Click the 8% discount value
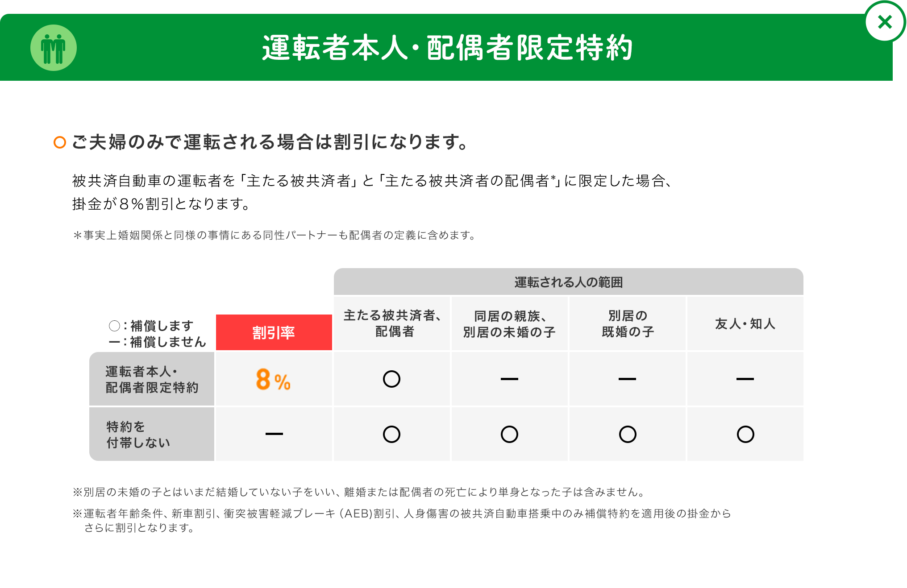The height and width of the screenshot is (588, 907). point(273,380)
